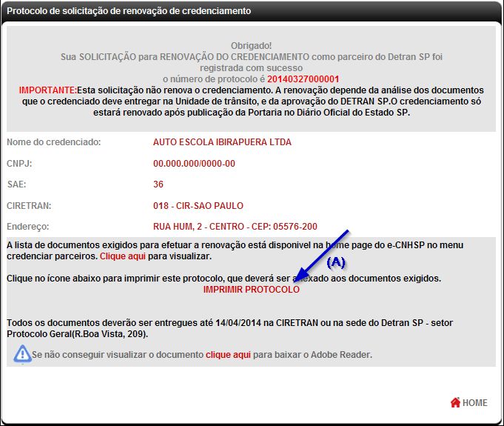
Task: Click the 'CNPJ:' label
Action: click(19, 163)
